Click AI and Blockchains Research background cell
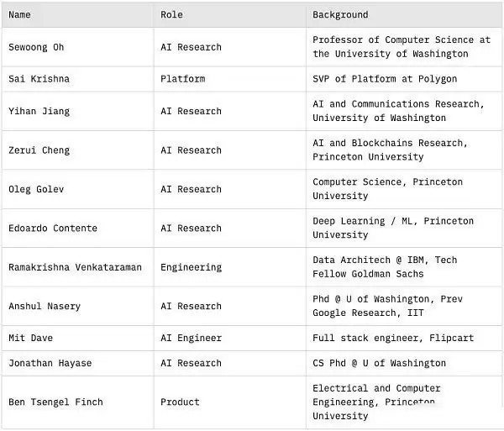The width and height of the screenshot is (504, 431). pyautogui.click(x=391, y=150)
